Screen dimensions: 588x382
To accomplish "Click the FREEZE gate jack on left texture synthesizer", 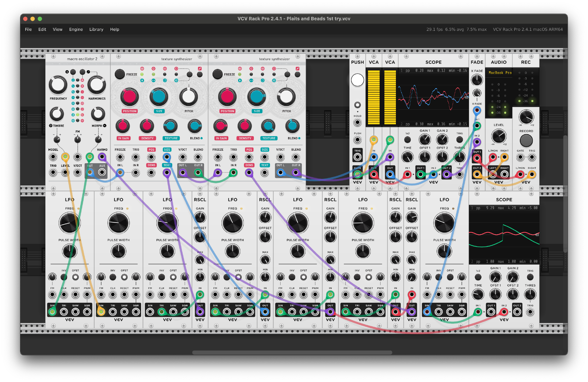I will click(120, 157).
